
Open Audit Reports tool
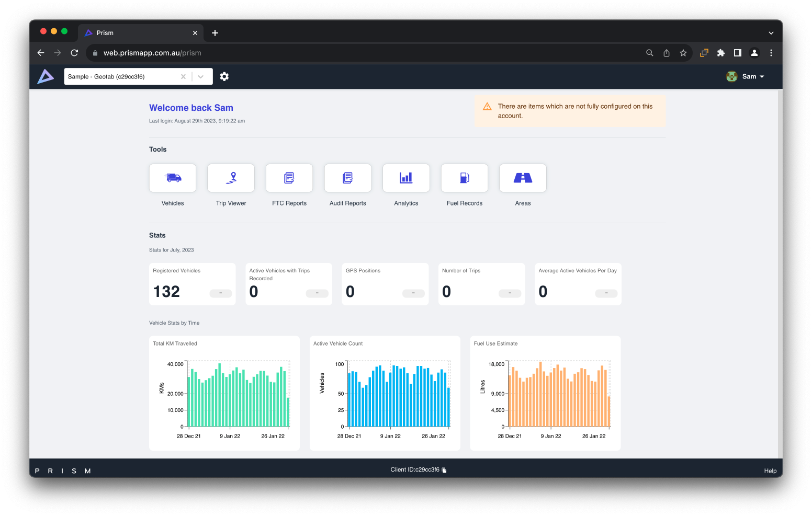click(348, 178)
